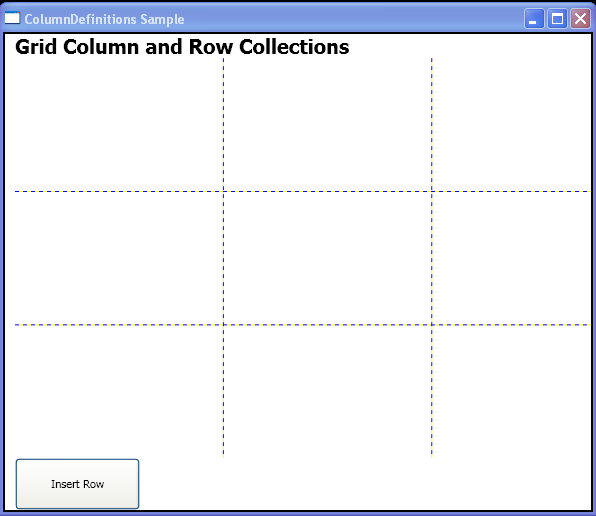The width and height of the screenshot is (596, 516).
Task: Click the lower horizontal dashed grid line
Action: click(303, 325)
